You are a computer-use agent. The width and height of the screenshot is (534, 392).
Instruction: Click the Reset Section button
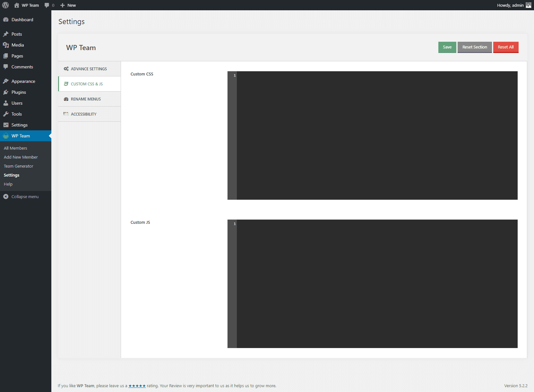point(475,47)
